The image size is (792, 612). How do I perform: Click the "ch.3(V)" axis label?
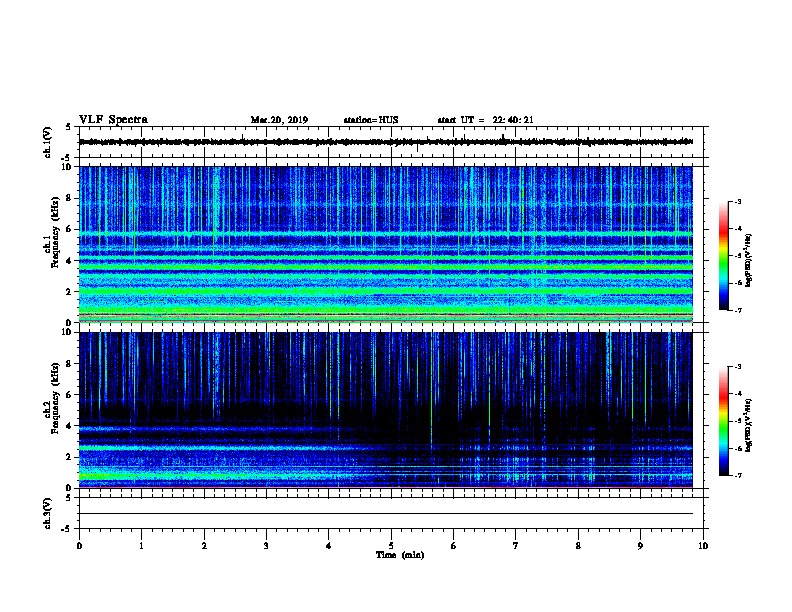(47, 513)
